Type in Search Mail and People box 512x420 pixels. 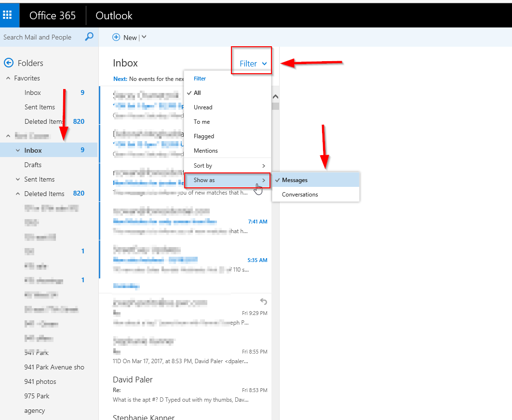(x=41, y=37)
